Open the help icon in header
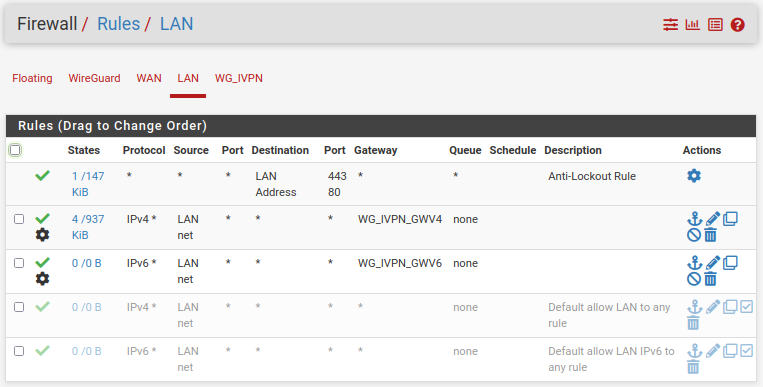The height and width of the screenshot is (387, 763). click(x=737, y=24)
